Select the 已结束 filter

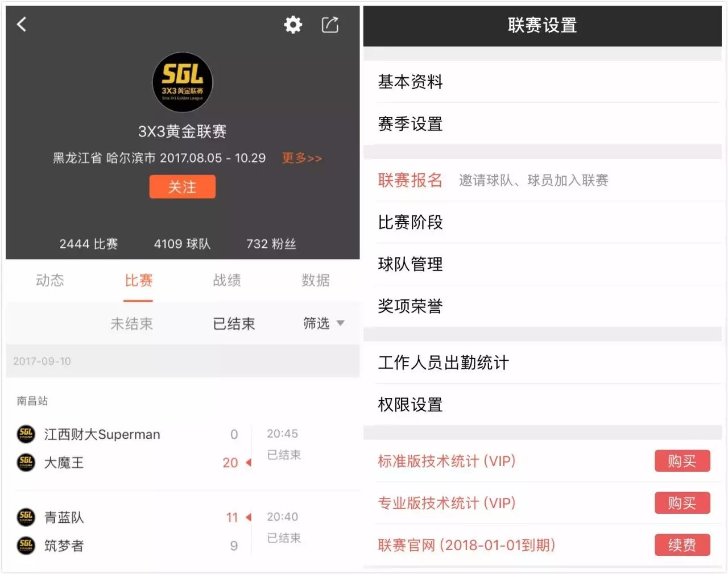coord(234,323)
